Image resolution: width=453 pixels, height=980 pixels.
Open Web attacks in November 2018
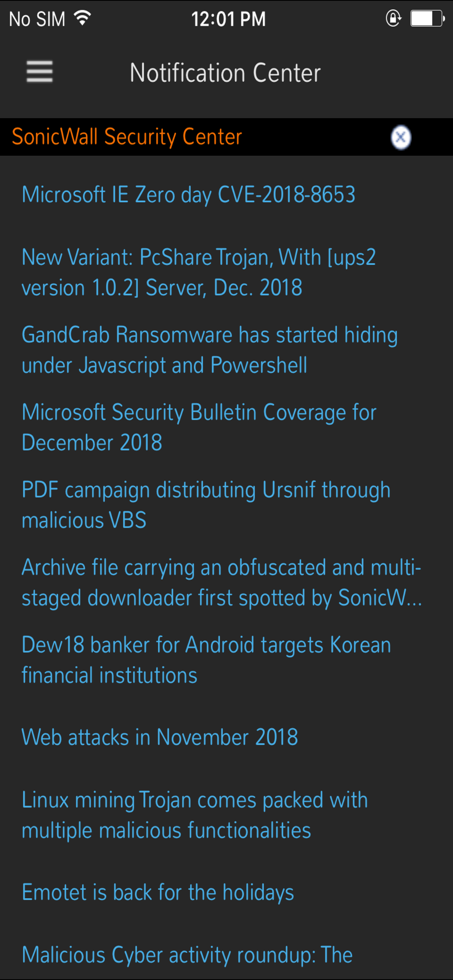[x=159, y=737]
